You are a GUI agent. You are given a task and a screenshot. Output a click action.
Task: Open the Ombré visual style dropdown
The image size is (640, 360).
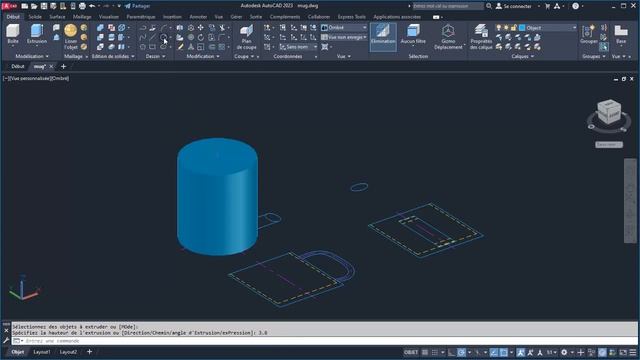pyautogui.click(x=344, y=27)
